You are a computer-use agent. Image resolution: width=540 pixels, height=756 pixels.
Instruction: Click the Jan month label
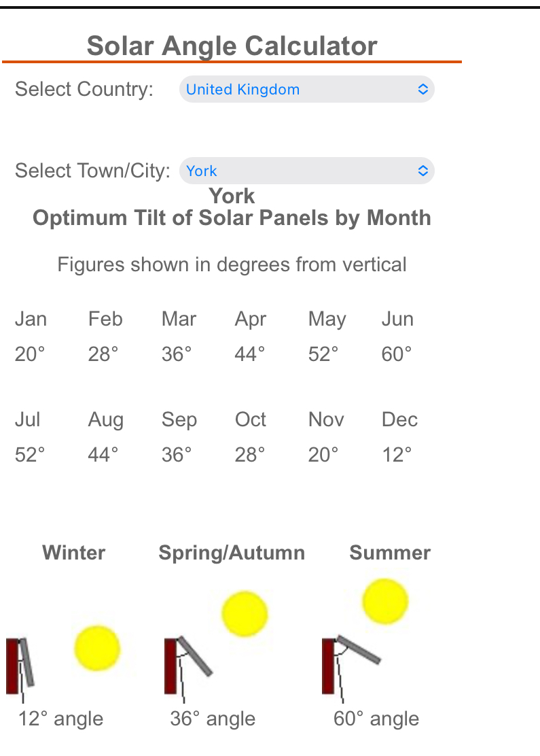[31, 319]
